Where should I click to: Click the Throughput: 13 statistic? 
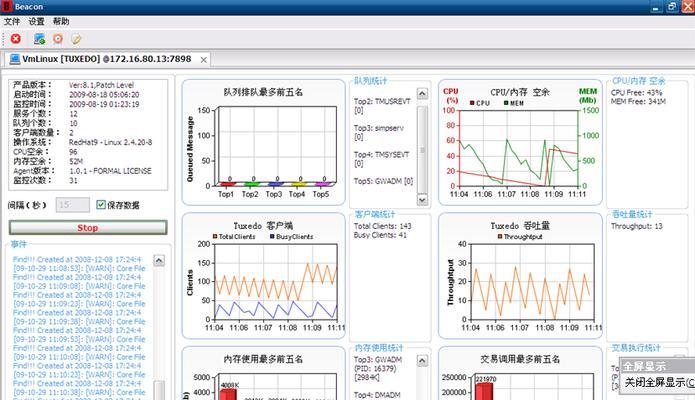click(636, 226)
